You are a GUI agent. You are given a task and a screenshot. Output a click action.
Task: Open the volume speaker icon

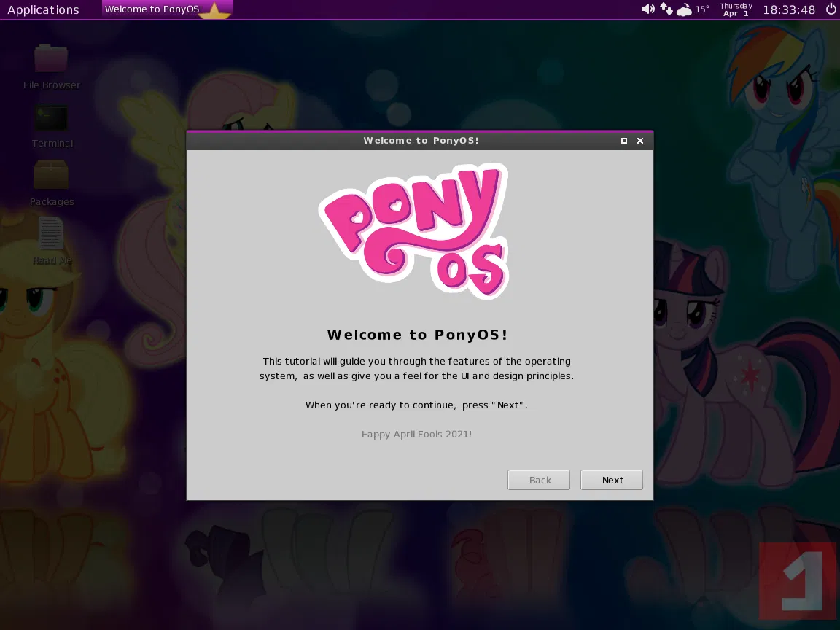647,9
